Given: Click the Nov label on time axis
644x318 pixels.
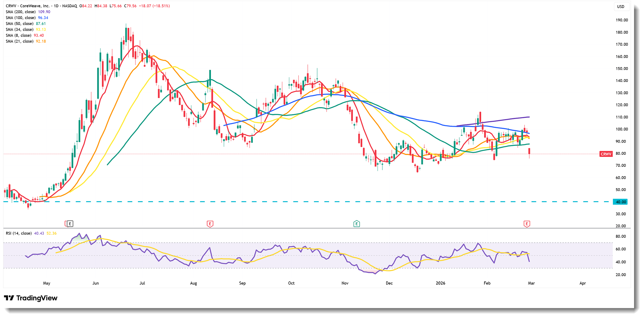Looking at the screenshot, I should pos(345,283).
